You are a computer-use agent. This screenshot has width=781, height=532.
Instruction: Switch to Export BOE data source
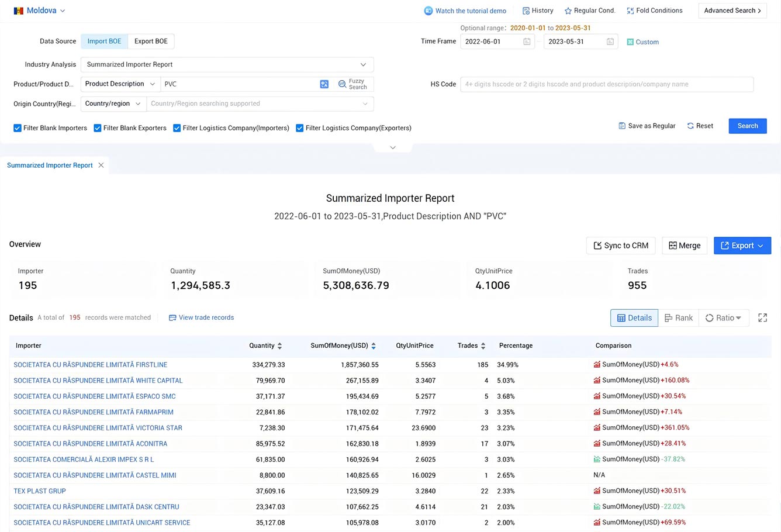(x=151, y=41)
